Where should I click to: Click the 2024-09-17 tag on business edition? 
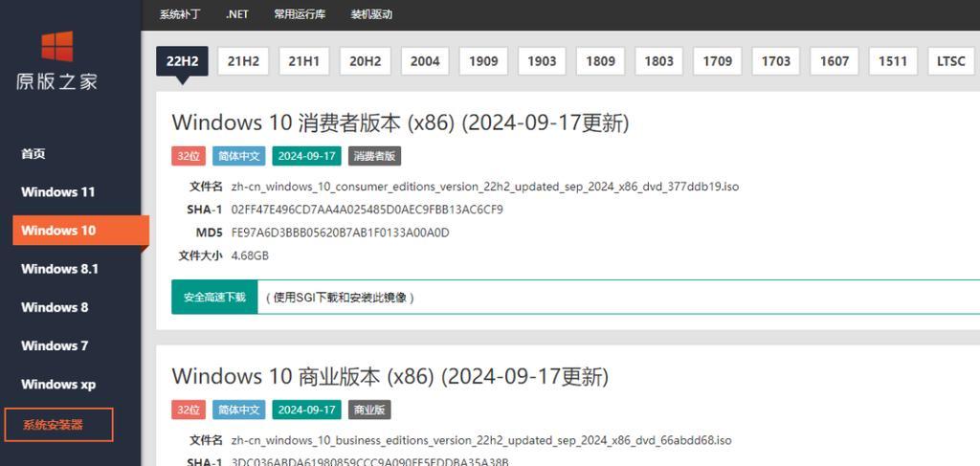pos(307,410)
